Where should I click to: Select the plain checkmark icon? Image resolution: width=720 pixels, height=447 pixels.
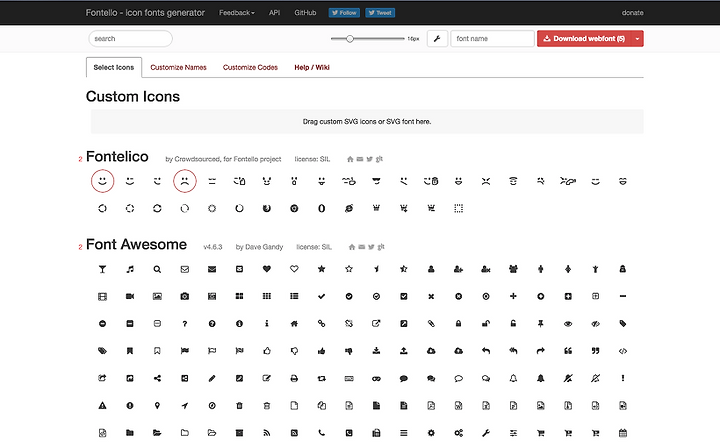[x=321, y=297]
